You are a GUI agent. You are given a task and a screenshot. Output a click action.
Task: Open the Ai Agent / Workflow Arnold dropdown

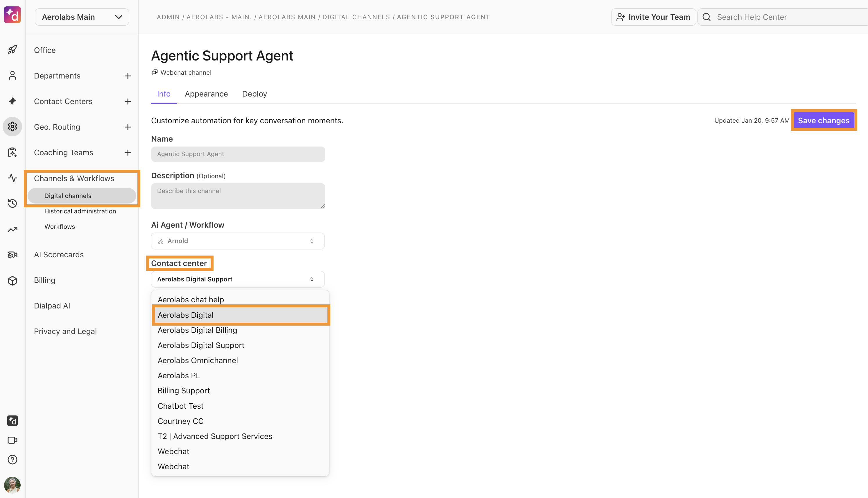(238, 241)
